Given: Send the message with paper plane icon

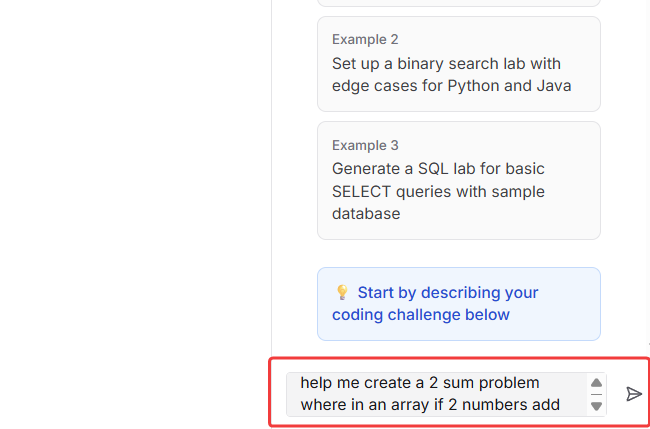Looking at the screenshot, I should pyautogui.click(x=633, y=394).
